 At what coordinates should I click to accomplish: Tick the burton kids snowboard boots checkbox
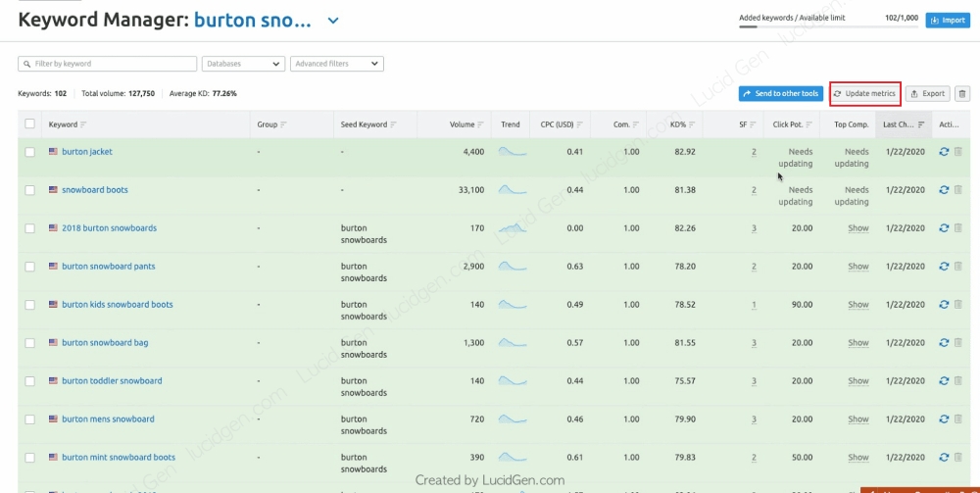(x=29, y=305)
